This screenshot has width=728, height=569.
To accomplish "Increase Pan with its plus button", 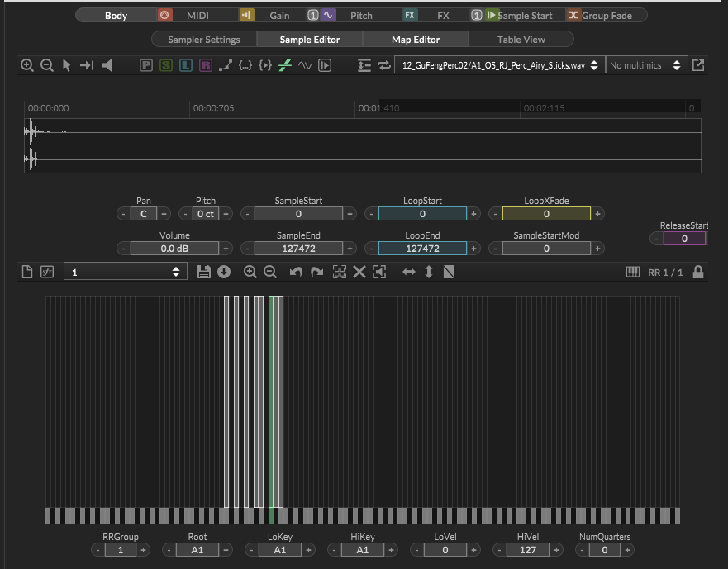I will 164,214.
